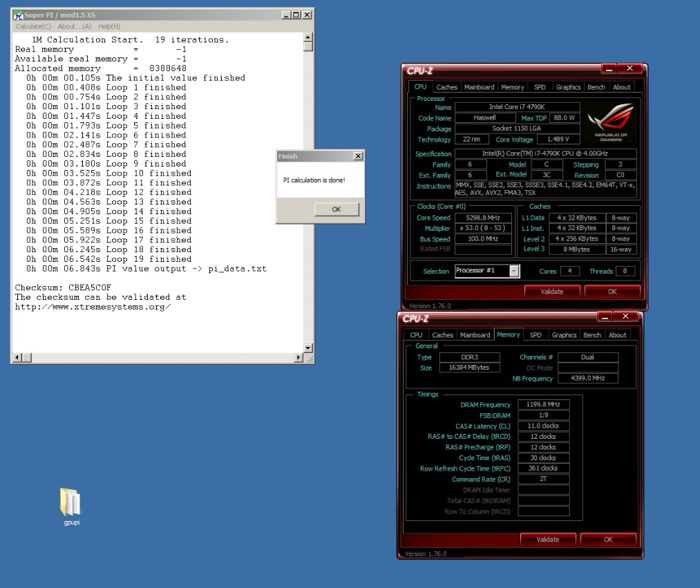Click Validate in upper CPU-Z window

pyautogui.click(x=552, y=292)
